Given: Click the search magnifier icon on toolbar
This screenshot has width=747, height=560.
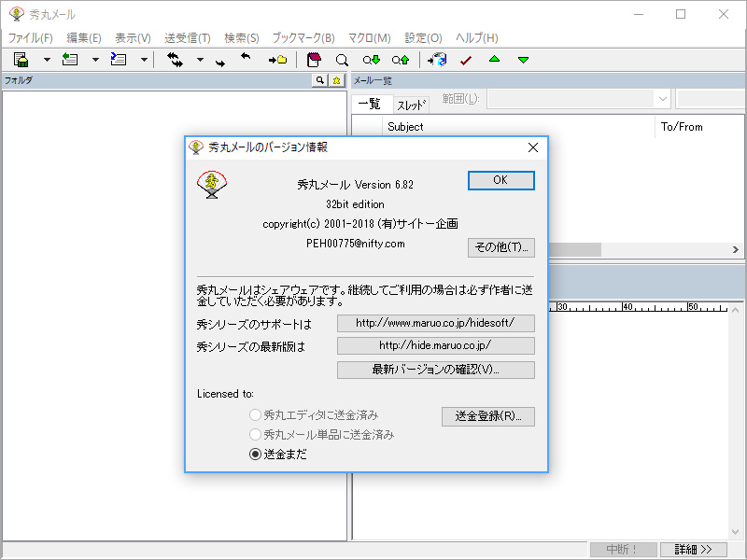Looking at the screenshot, I should click(340, 59).
